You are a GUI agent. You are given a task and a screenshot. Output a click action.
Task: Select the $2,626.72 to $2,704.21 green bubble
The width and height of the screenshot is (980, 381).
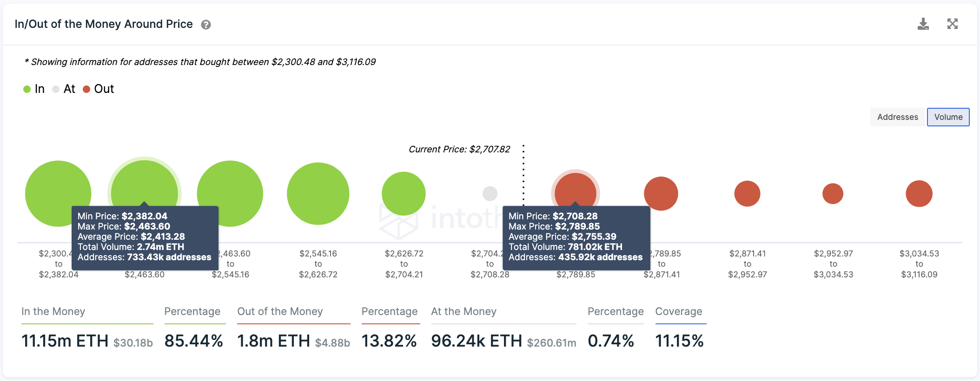(404, 194)
